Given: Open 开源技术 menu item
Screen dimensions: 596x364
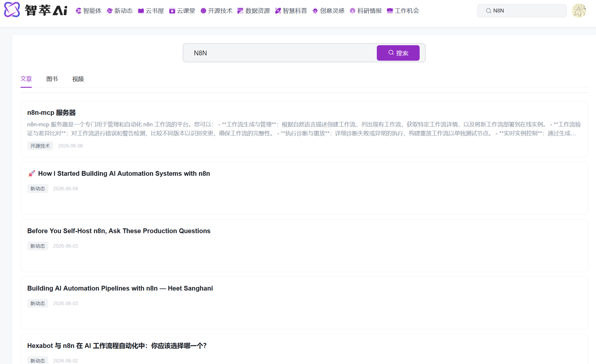Looking at the screenshot, I should pyautogui.click(x=217, y=11).
